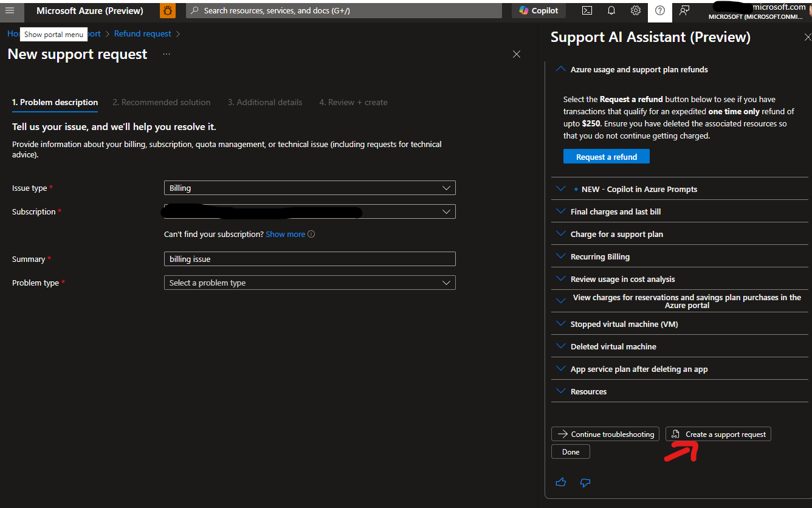
Task: Expand Recurring Billing section
Action: pos(680,256)
